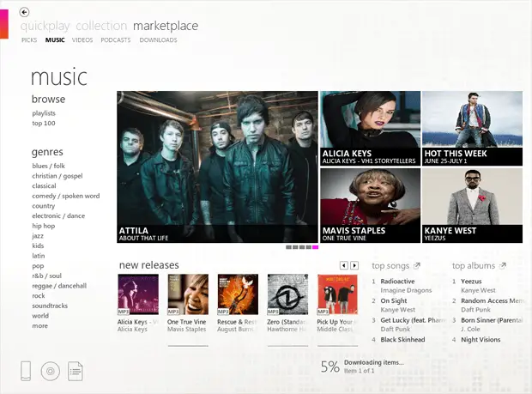Open top songs external link icon
This screenshot has width=532, height=394.
pos(417,266)
